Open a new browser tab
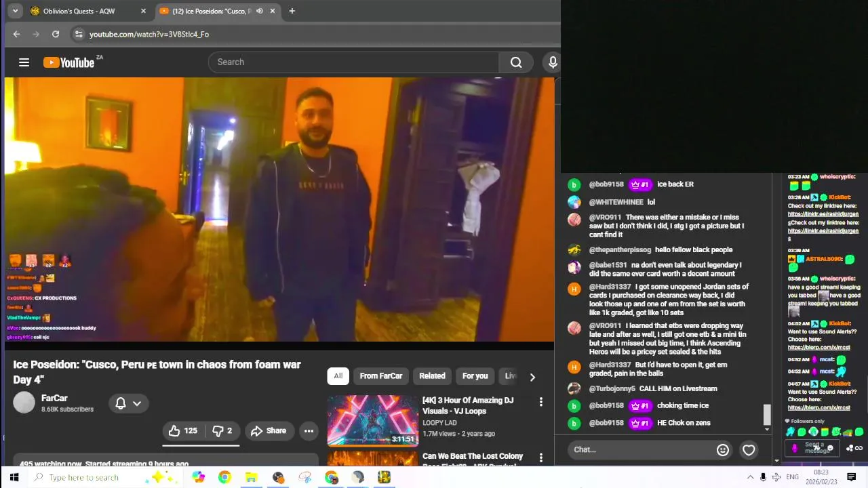The width and height of the screenshot is (868, 488). click(x=292, y=11)
